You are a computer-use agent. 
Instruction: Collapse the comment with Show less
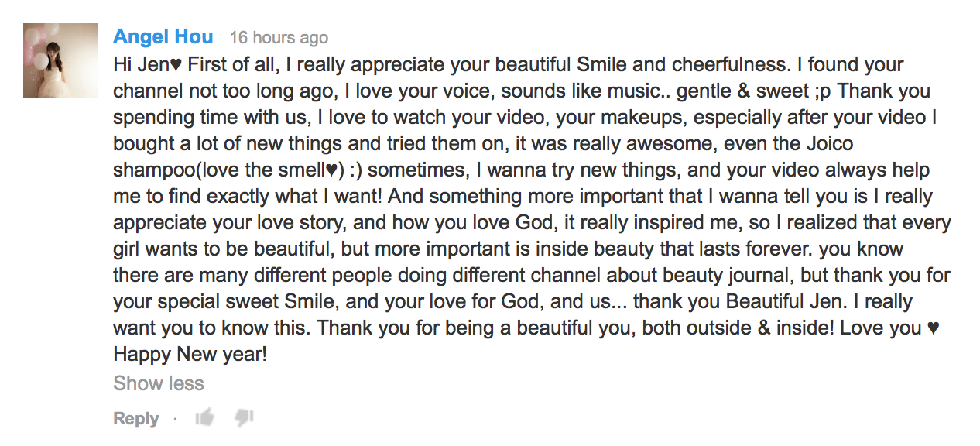click(x=159, y=383)
